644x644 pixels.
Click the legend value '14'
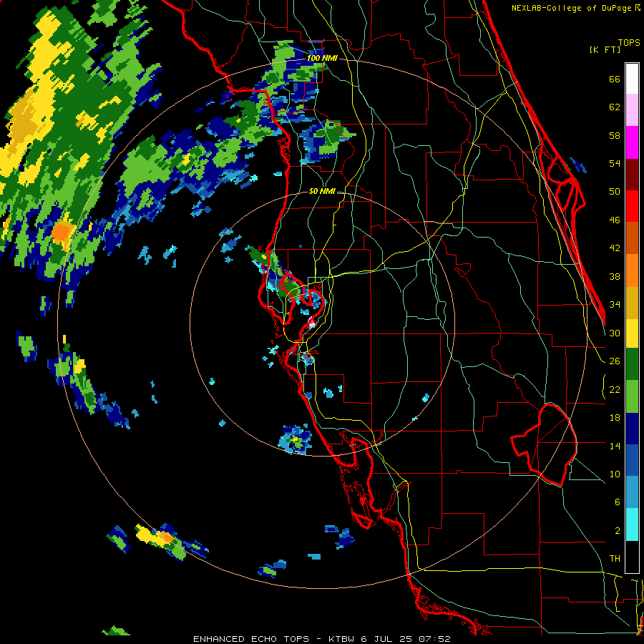(615, 446)
